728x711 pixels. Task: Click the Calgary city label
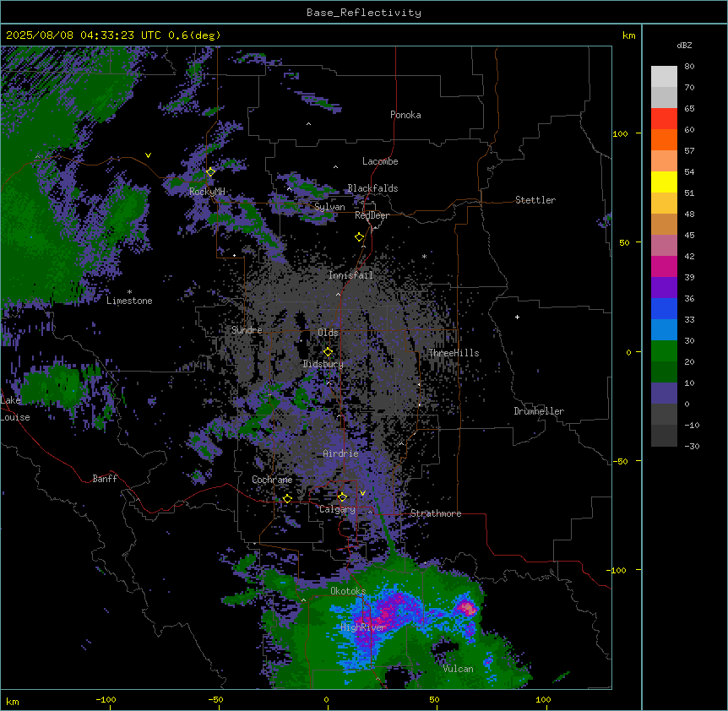point(337,509)
